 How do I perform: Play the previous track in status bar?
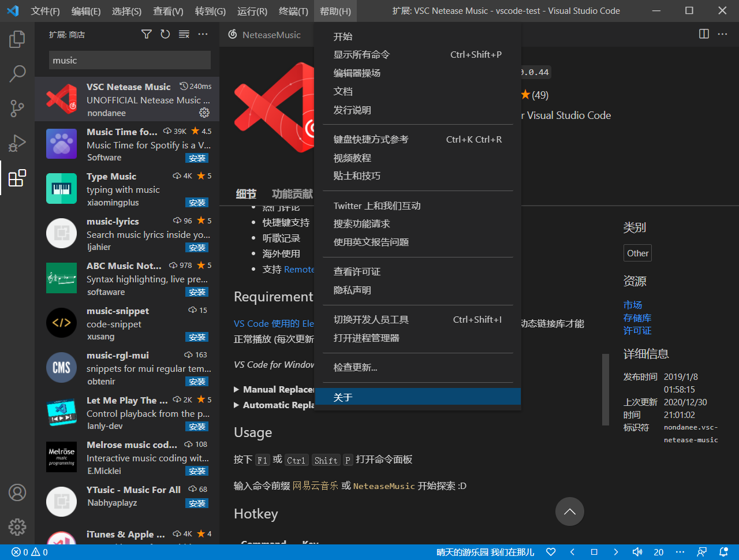coord(573,552)
